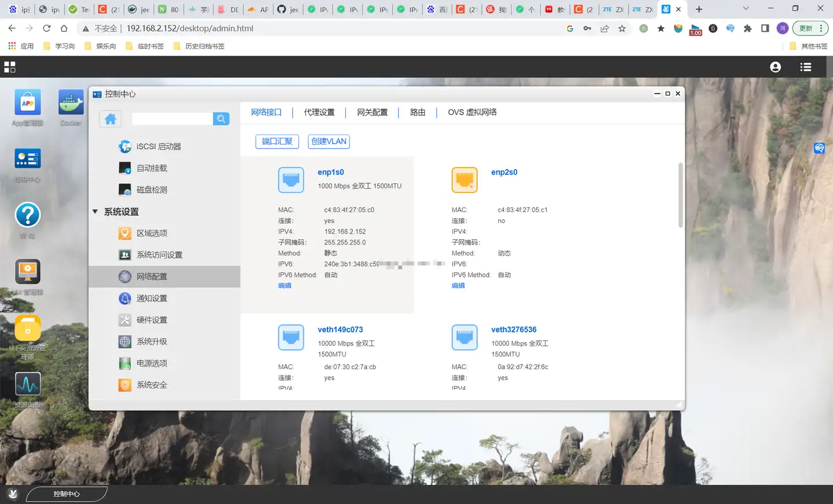This screenshot has width=833, height=504.
Task: Click the 系统升级 globe icon
Action: 125,342
